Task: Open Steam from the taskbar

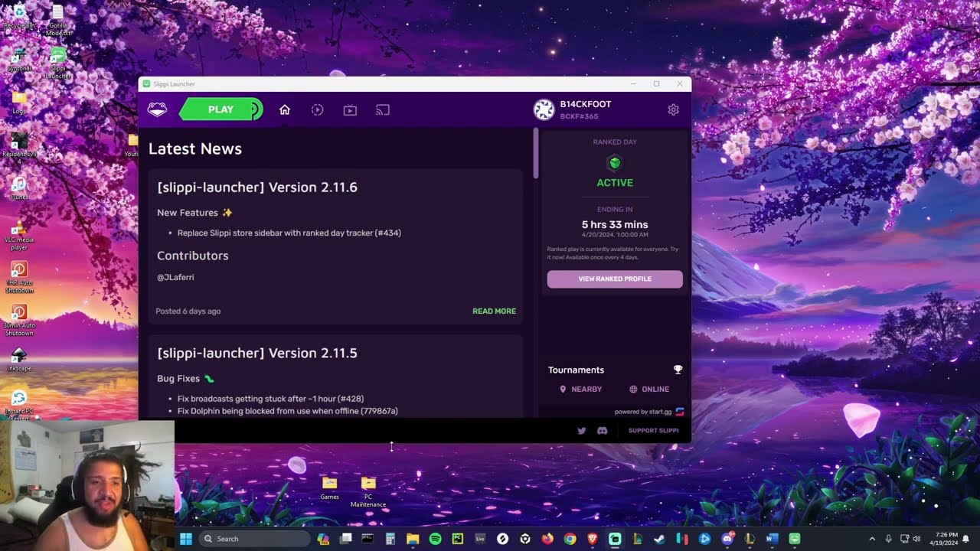Action: 659,539
